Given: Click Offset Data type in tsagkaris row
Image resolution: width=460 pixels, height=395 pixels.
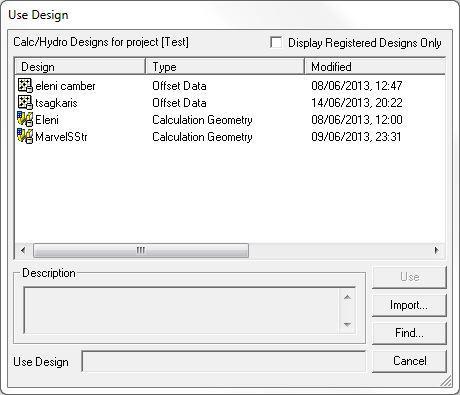Looking at the screenshot, I should pyautogui.click(x=179, y=103).
